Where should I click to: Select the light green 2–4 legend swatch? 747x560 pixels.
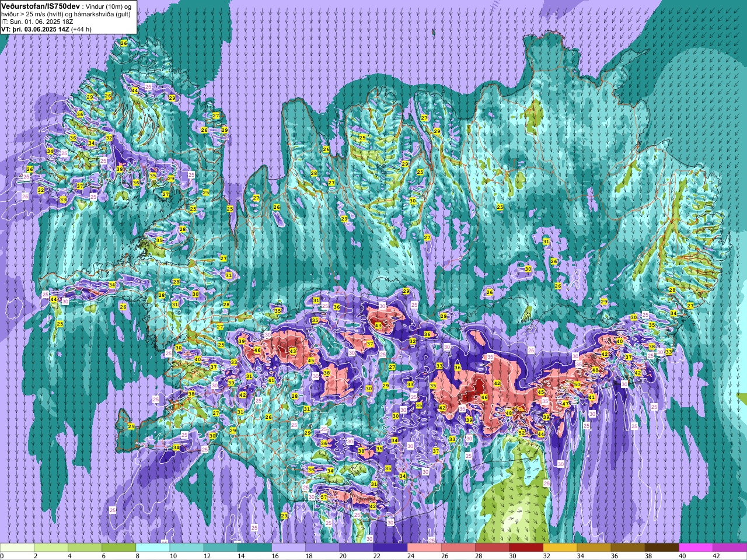pos(51,548)
